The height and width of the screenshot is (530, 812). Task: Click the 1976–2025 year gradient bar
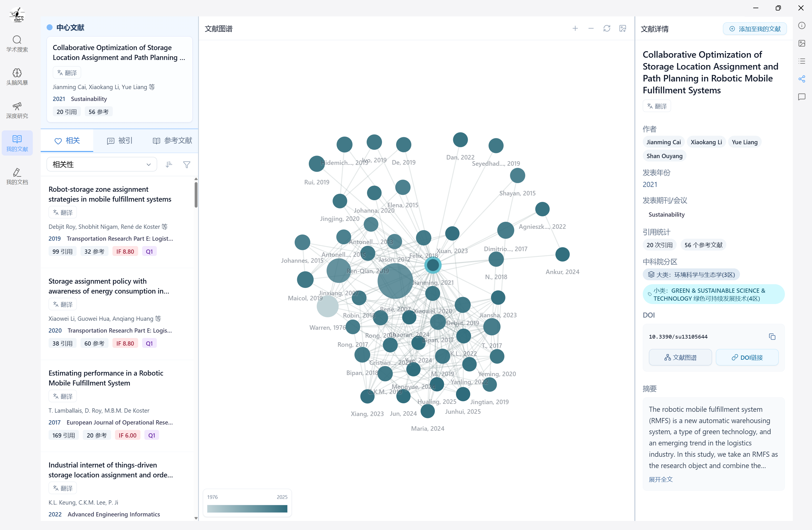click(x=247, y=509)
